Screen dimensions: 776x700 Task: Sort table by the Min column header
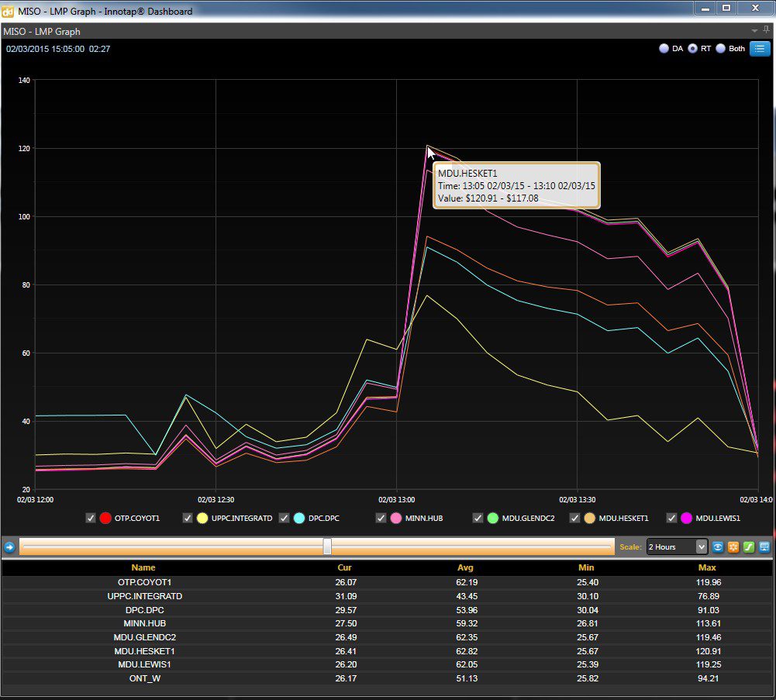tap(586, 567)
